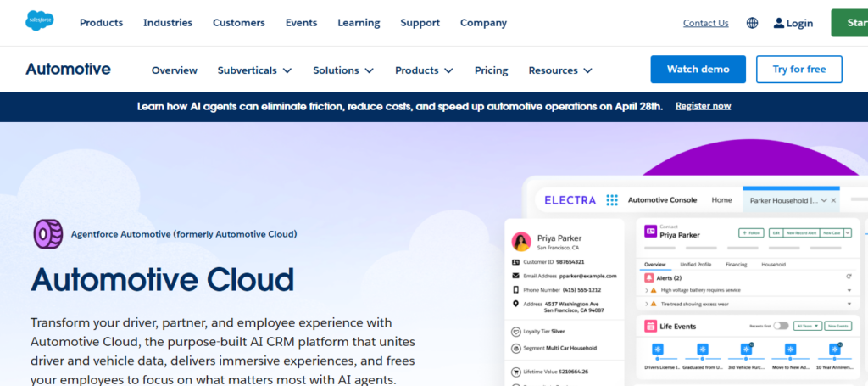Expand the Subverticals menu
Screen dimensions: 868x386
254,70
